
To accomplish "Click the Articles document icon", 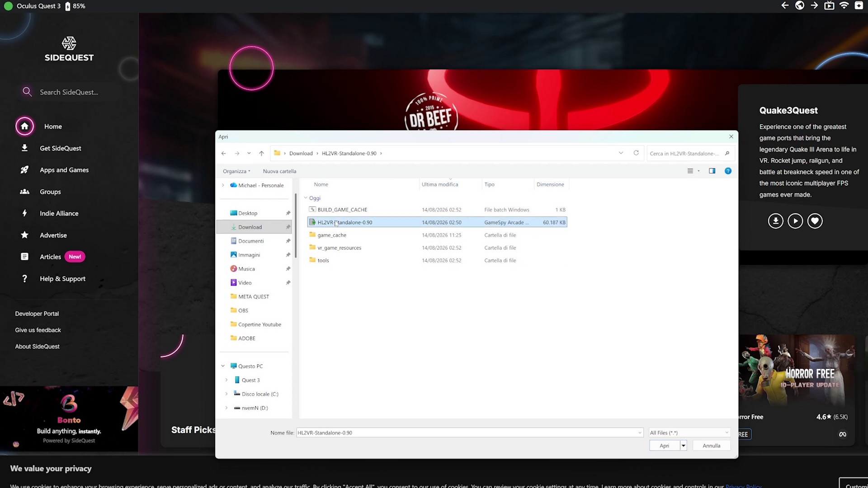I will coord(24,257).
